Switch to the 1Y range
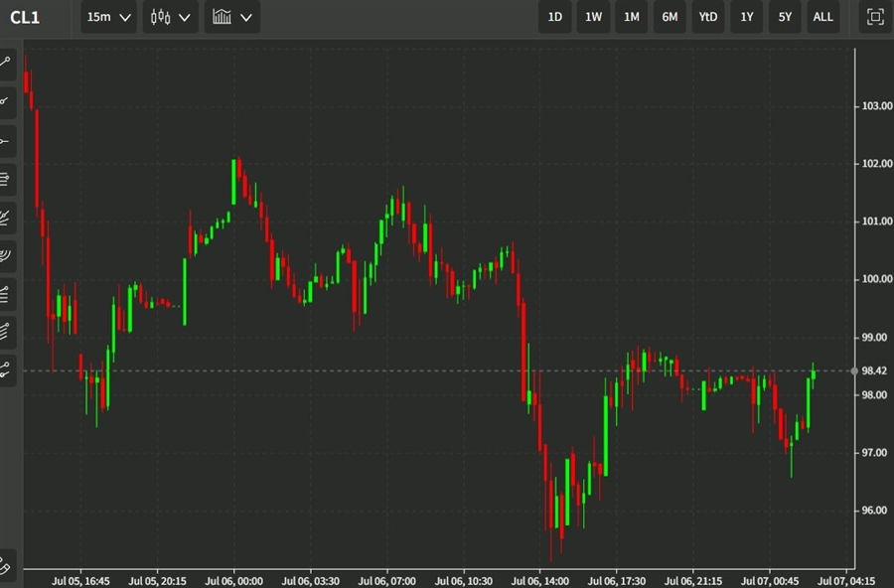This screenshot has width=894, height=588. coord(747,17)
